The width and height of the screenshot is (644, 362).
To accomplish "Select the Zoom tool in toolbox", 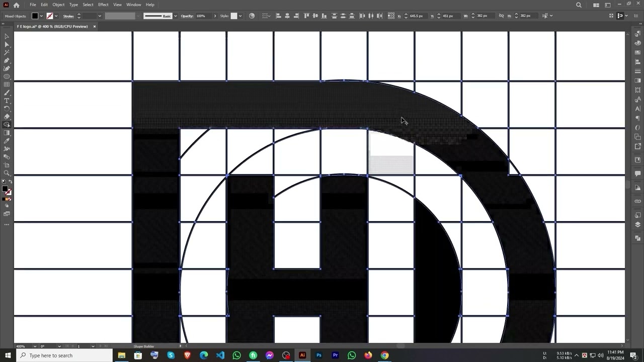I will (x=7, y=173).
